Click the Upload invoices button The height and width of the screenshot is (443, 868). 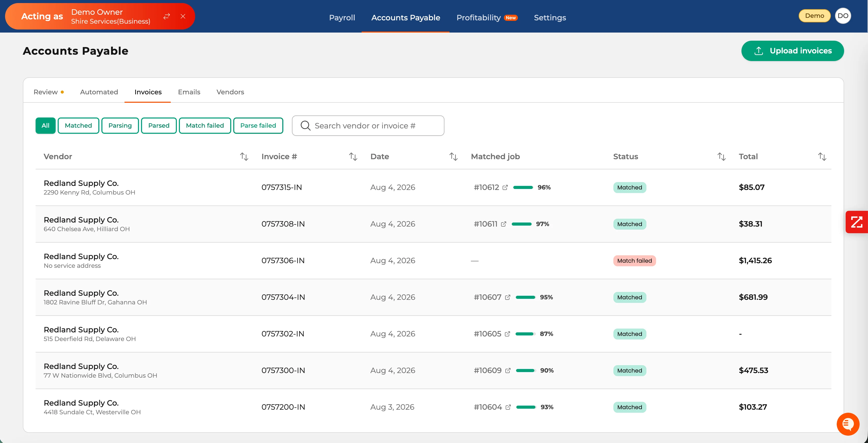click(792, 51)
